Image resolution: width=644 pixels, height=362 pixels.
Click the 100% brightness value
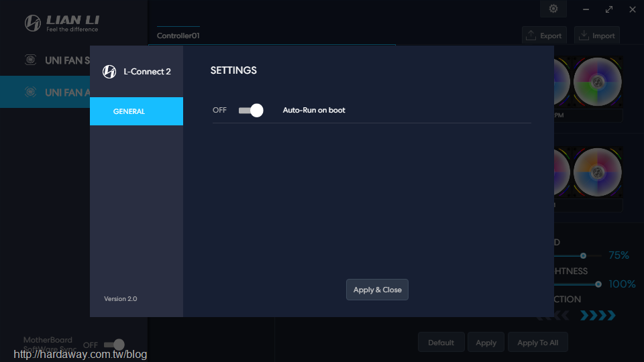pyautogui.click(x=622, y=284)
